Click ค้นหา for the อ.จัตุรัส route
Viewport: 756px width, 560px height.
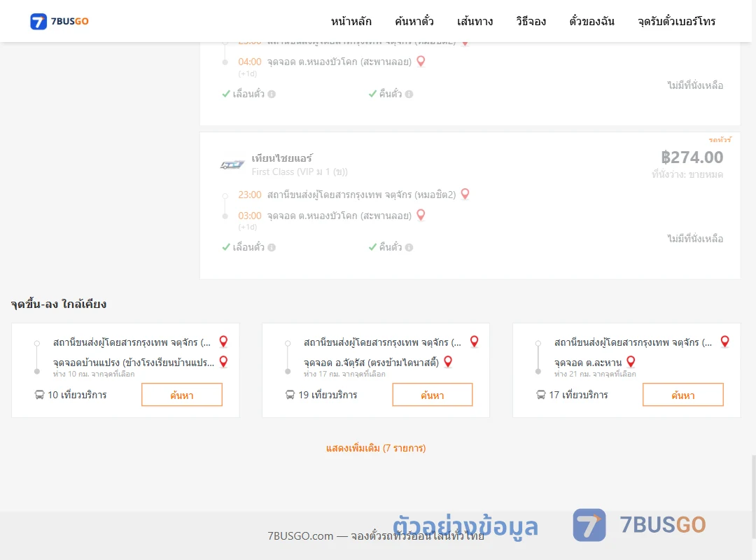point(433,395)
